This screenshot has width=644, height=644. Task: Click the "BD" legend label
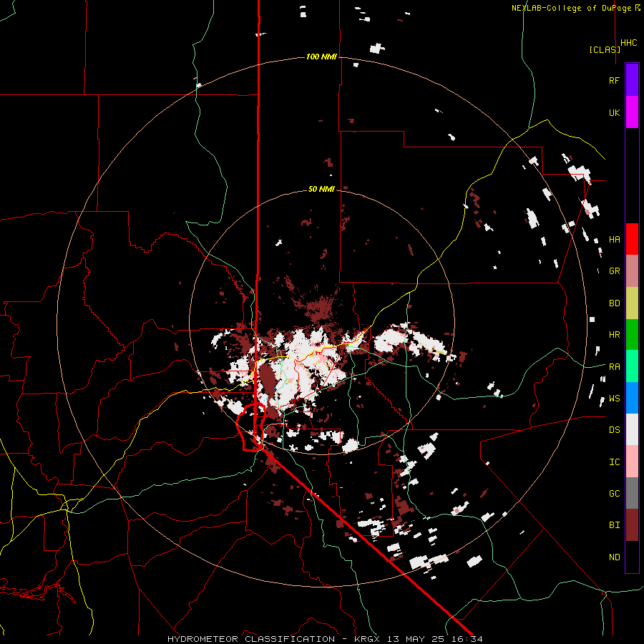614,303
